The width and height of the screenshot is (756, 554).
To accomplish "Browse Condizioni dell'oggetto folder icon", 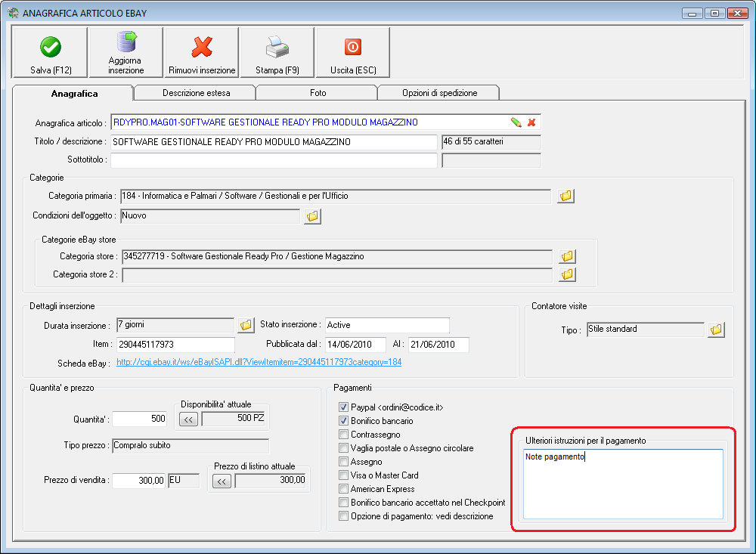I will (312, 216).
